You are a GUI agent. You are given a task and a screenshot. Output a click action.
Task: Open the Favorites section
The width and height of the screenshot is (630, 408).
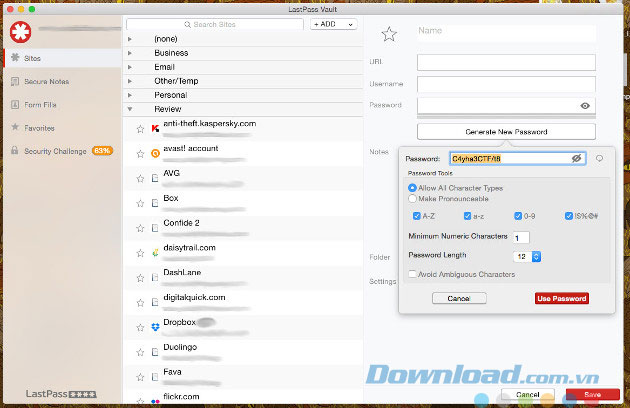click(x=63, y=128)
